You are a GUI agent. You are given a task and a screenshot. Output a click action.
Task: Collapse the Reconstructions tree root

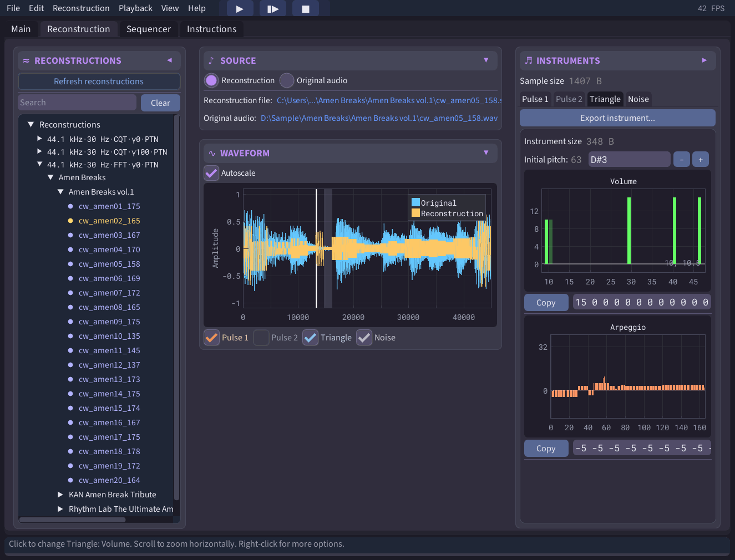click(31, 125)
